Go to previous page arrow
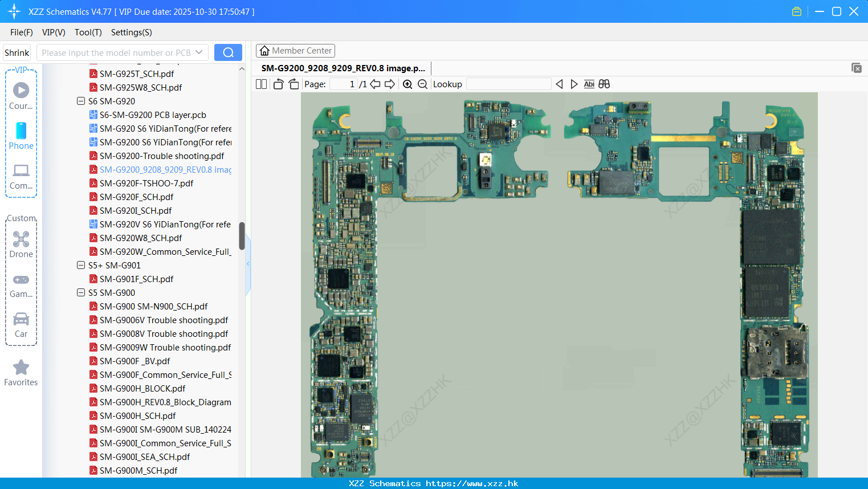Screen dimensions: 868x489 pos(375,84)
